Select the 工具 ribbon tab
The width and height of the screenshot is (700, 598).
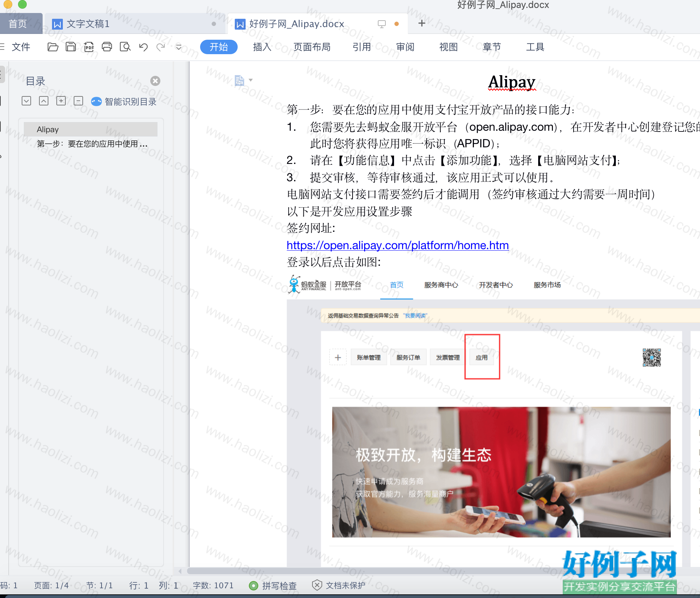(535, 47)
